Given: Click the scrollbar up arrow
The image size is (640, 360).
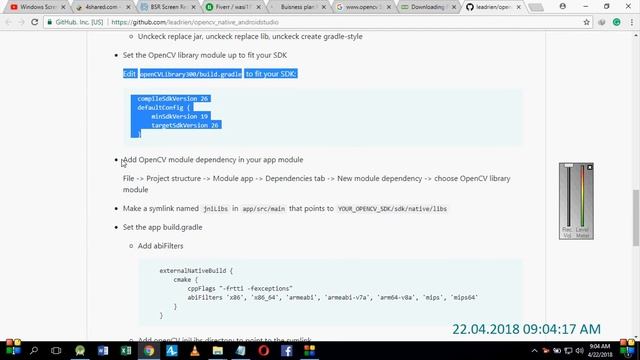Looking at the screenshot, I should [x=636, y=36].
